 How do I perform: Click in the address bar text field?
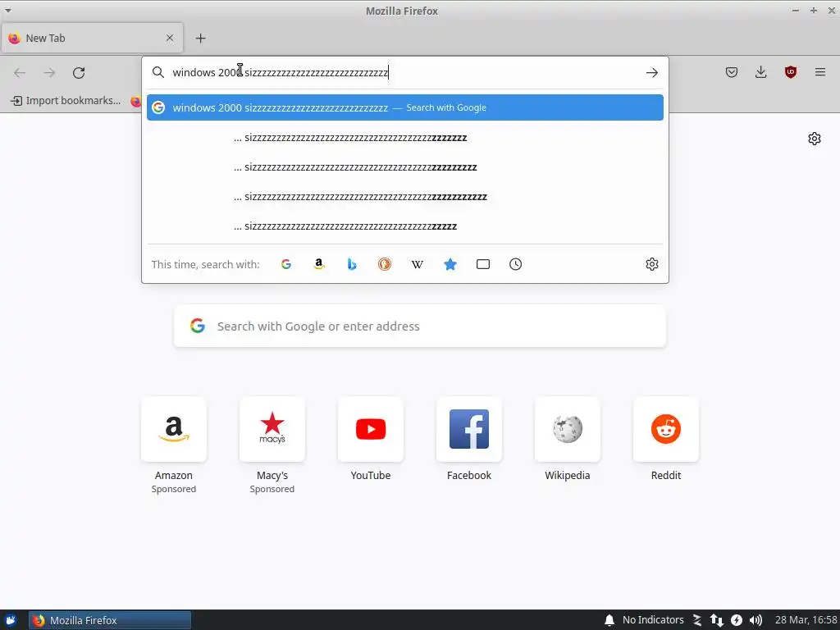405,72
